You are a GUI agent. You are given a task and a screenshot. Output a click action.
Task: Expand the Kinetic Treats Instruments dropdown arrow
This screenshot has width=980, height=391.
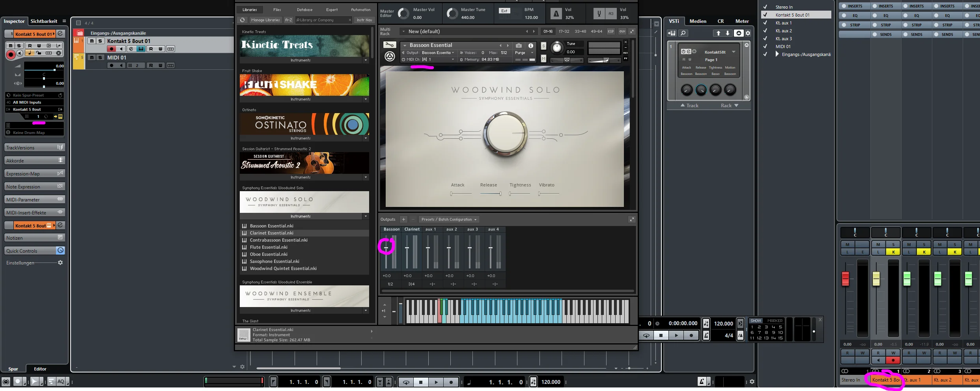[x=366, y=60]
